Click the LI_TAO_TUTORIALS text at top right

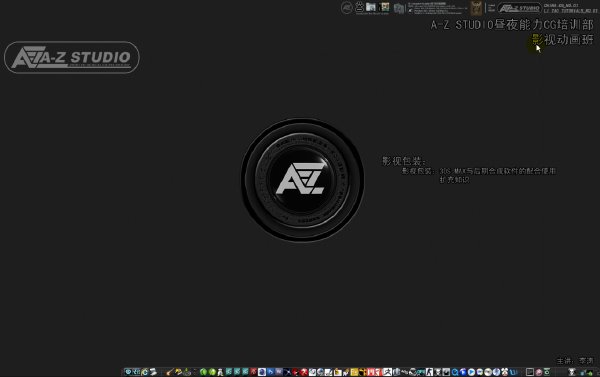coord(570,11)
